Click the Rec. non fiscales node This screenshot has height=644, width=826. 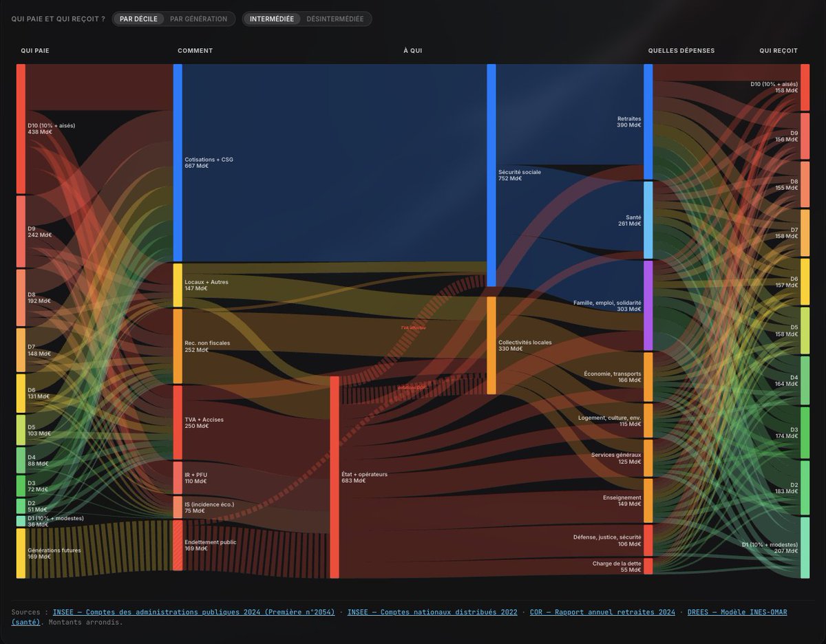click(178, 346)
